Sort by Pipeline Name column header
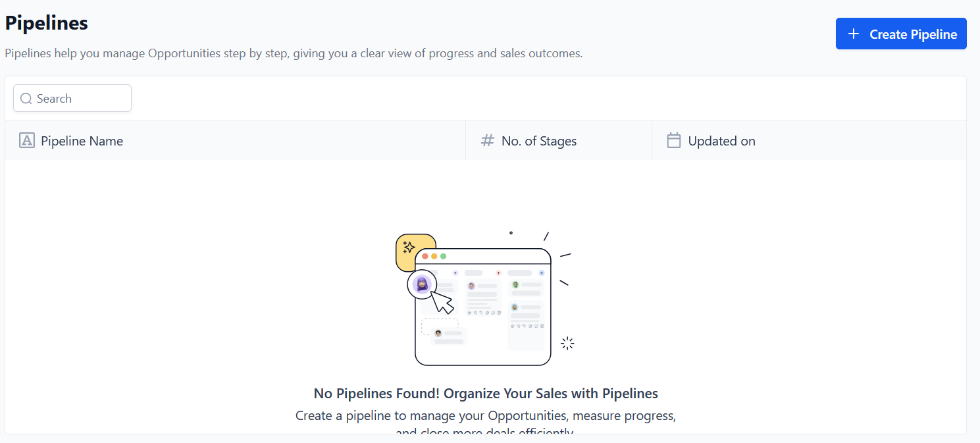This screenshot has height=443, width=980. (82, 141)
